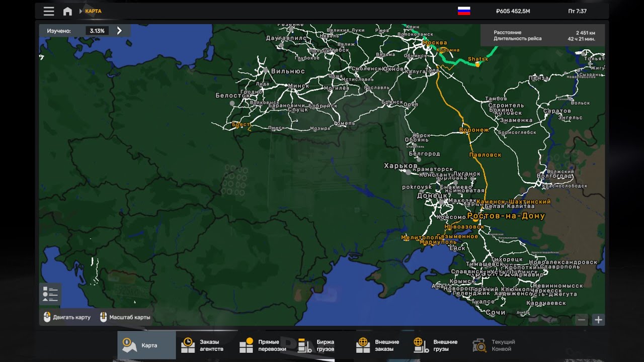This screenshot has width=644, height=362.
Task: Click the Волгоград city label
Action: tap(555, 176)
